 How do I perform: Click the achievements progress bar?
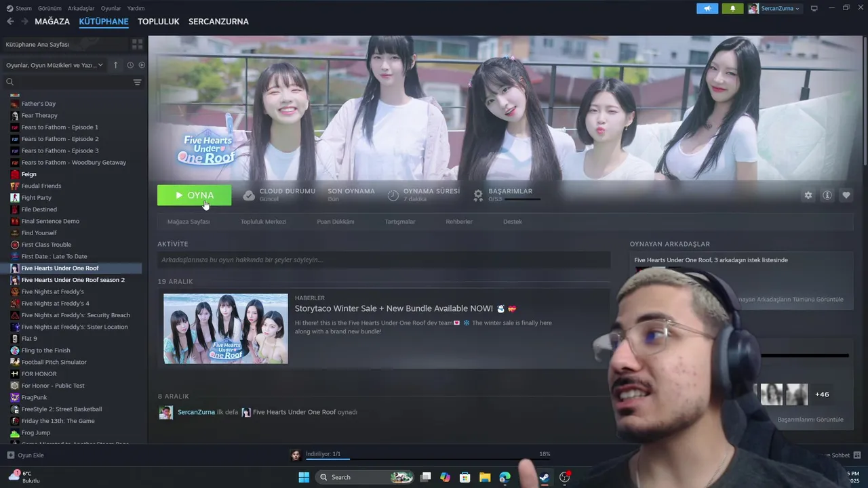click(523, 199)
